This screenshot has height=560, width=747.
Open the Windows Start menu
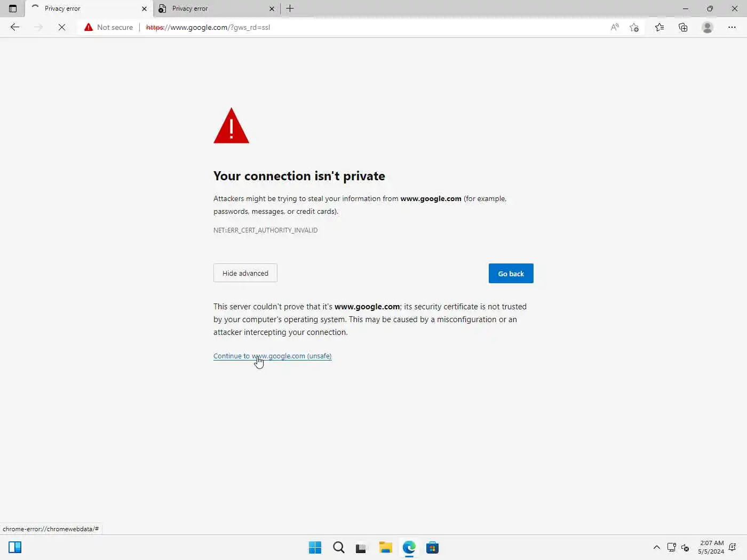pyautogui.click(x=315, y=548)
